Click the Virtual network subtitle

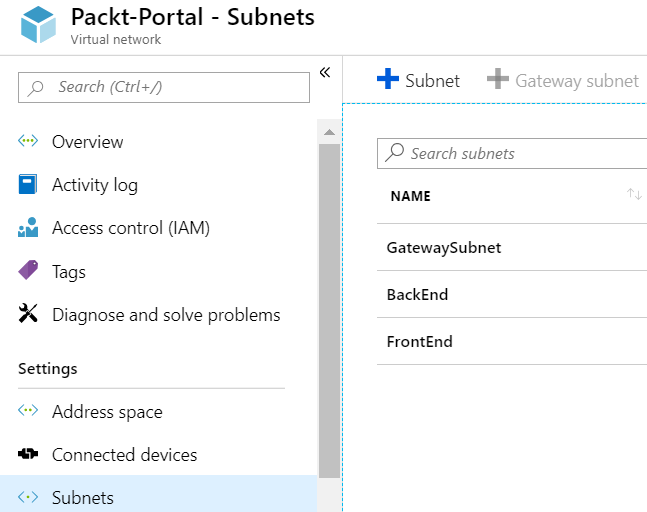(116, 40)
